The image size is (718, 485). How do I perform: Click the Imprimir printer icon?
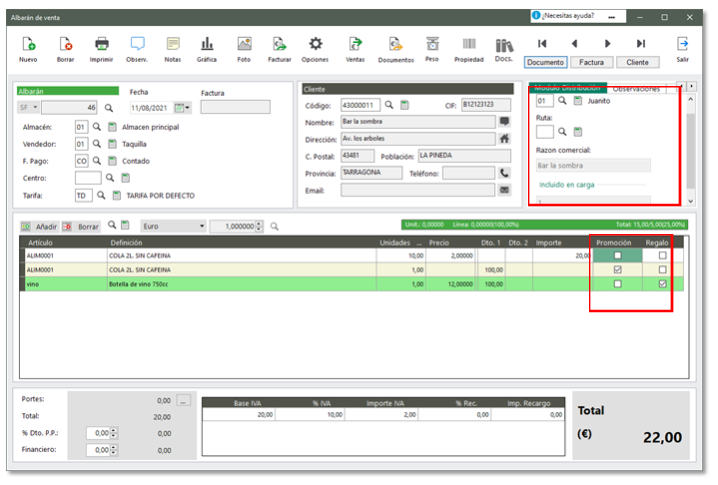point(102,44)
